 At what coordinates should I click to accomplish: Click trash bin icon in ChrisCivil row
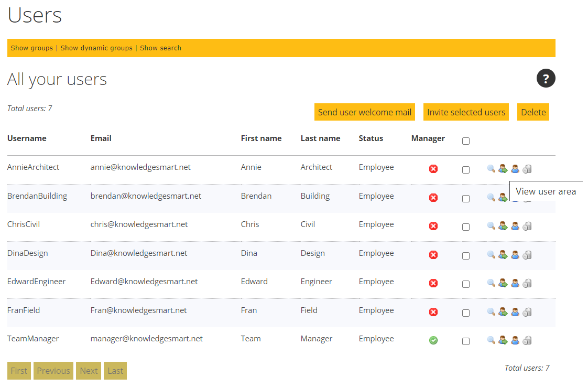527,226
